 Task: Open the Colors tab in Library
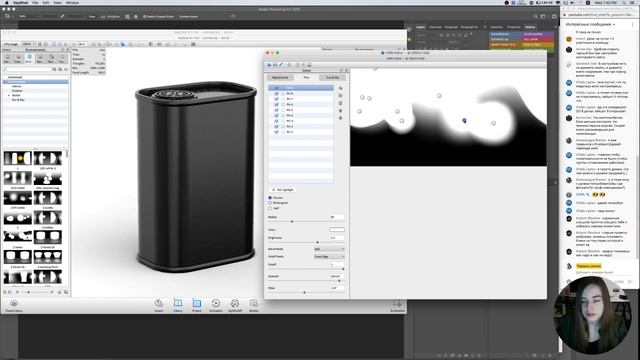18,59
